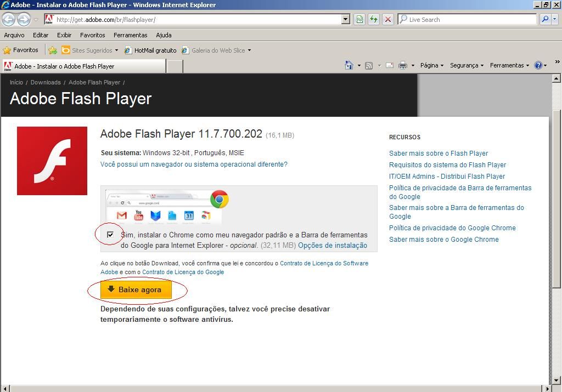The height and width of the screenshot is (392, 562).
Task: Click the search magnifier button
Action: [545, 19]
